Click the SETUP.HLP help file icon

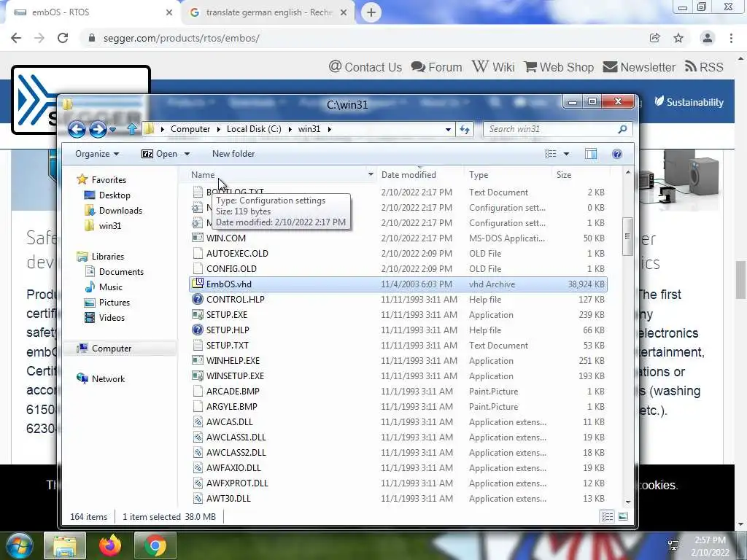point(198,330)
